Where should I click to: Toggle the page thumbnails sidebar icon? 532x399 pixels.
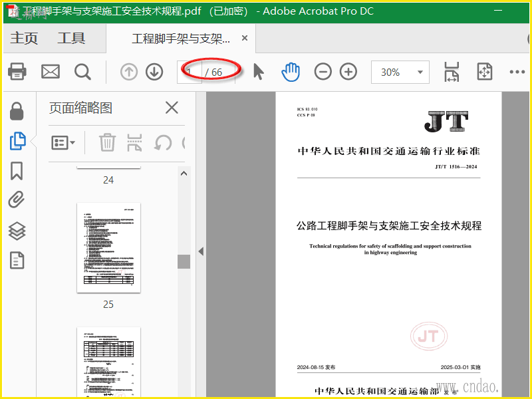[x=18, y=141]
